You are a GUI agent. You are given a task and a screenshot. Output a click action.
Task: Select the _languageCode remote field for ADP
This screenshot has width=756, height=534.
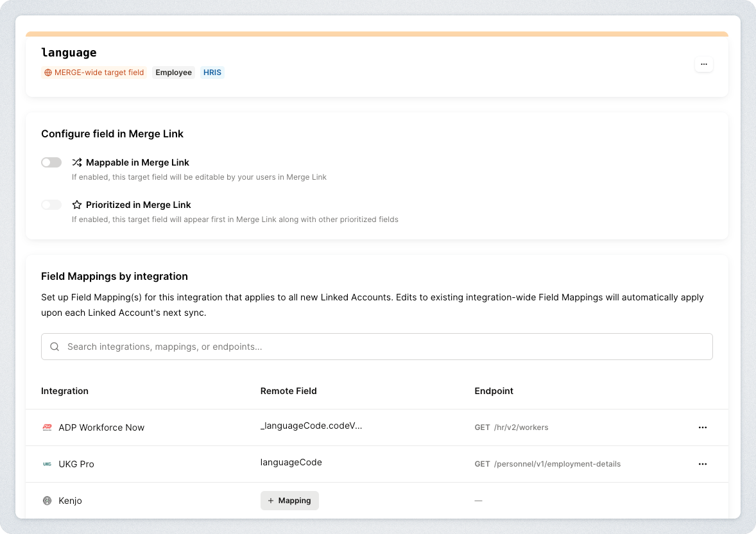coord(311,426)
